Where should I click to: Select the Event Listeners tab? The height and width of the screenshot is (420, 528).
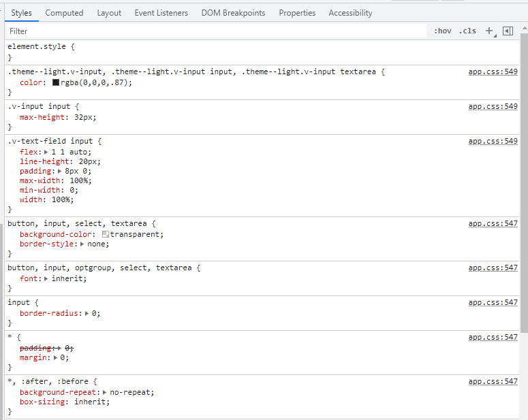(161, 13)
